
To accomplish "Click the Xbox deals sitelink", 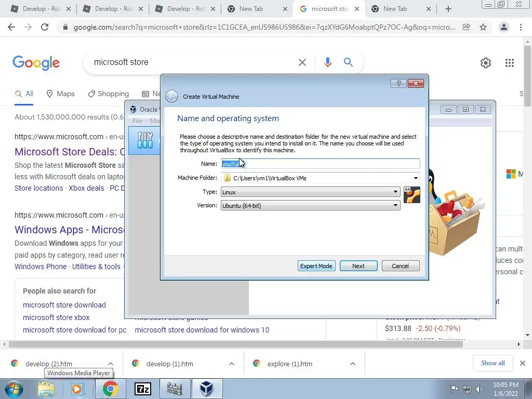I will [x=86, y=188].
